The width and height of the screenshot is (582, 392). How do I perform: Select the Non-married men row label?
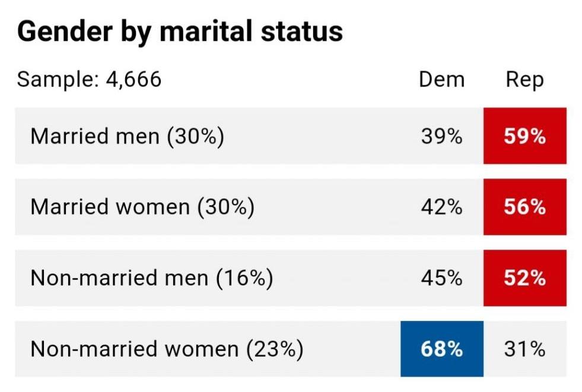coord(120,278)
